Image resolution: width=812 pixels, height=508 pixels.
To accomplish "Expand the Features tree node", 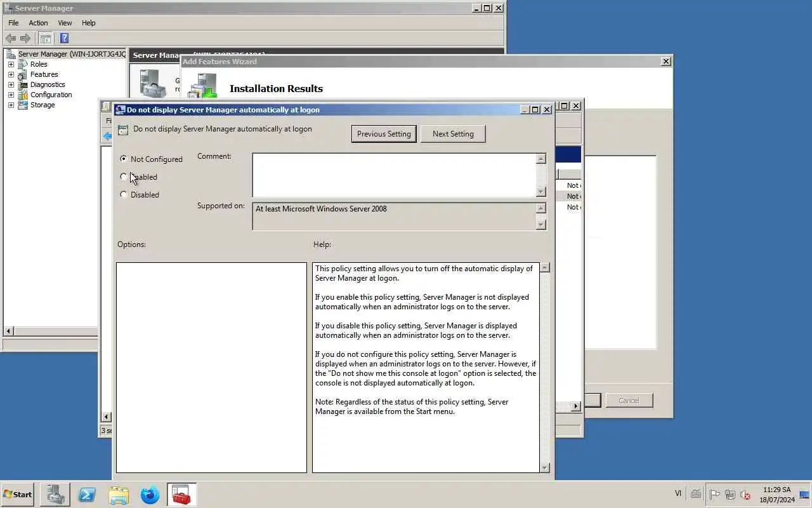I will tap(11, 74).
